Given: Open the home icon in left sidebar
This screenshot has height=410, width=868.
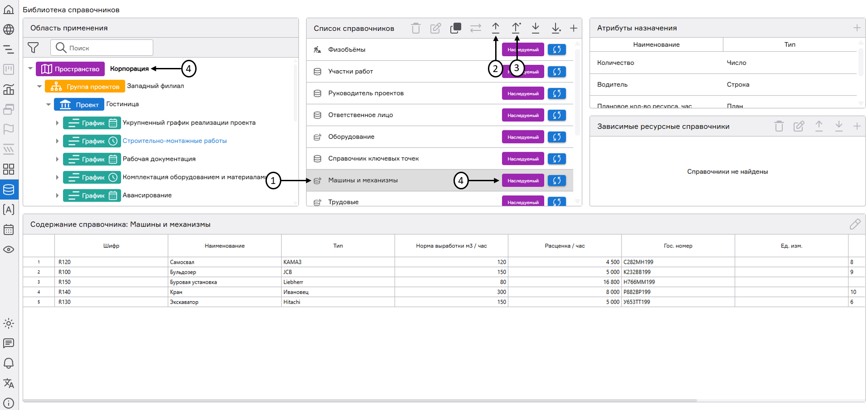Looking at the screenshot, I should (x=9, y=10).
